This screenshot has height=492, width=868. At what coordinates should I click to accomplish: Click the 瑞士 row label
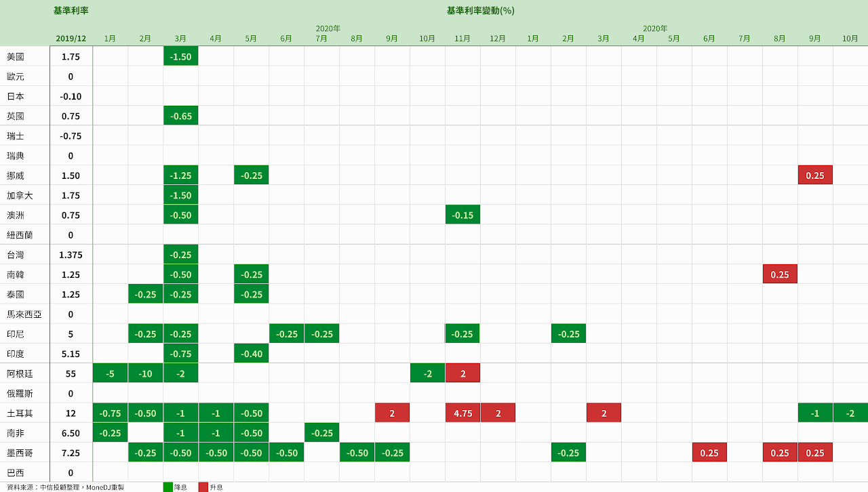[x=16, y=136]
